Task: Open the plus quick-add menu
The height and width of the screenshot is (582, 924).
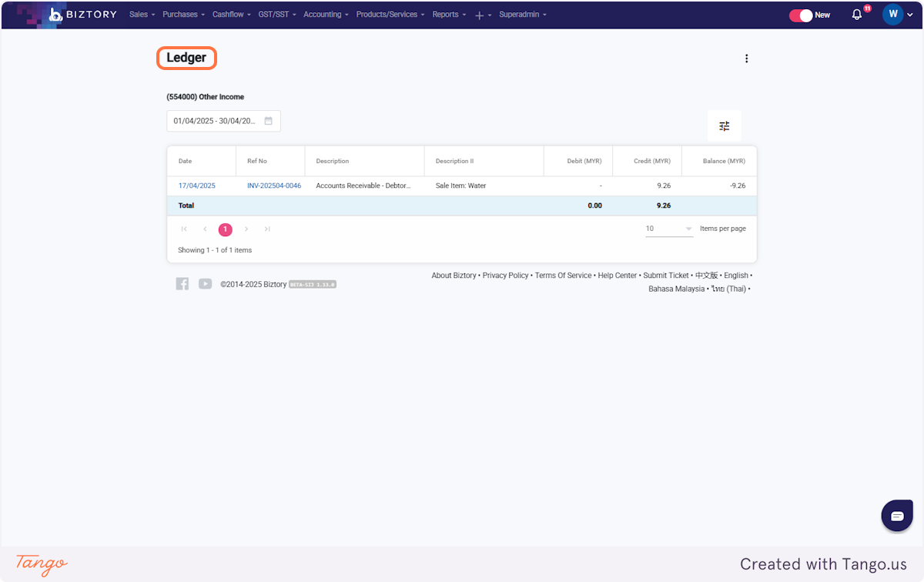Action: 483,15
